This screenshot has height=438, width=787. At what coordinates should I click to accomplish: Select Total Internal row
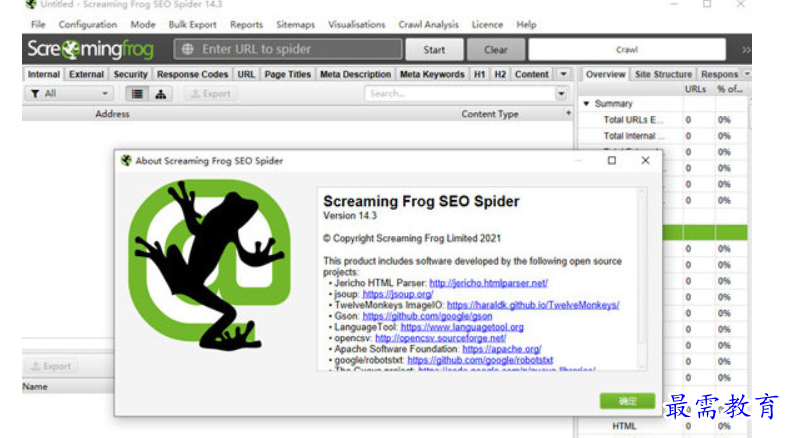663,136
